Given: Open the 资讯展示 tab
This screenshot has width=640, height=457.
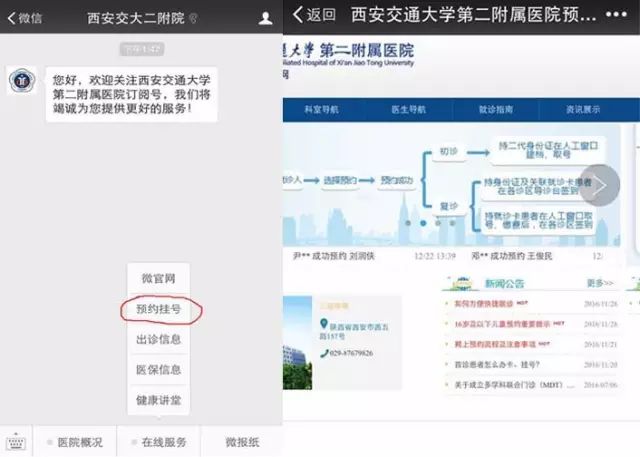Looking at the screenshot, I should click(x=583, y=109).
